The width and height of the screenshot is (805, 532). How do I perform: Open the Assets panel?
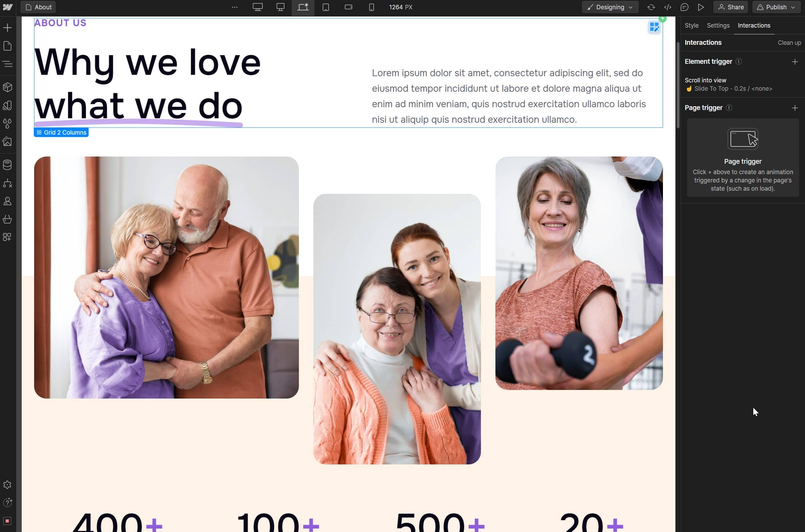[8, 142]
